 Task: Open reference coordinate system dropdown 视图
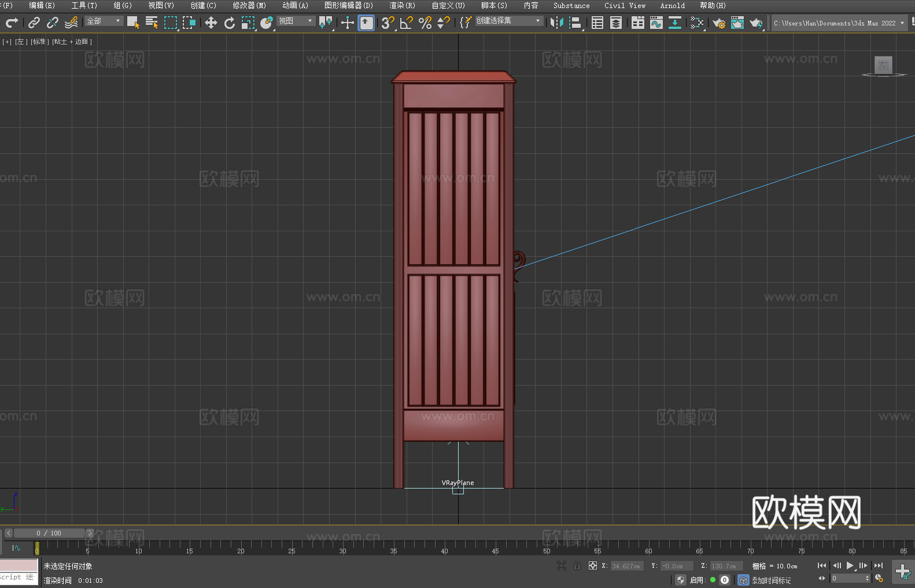tap(296, 21)
